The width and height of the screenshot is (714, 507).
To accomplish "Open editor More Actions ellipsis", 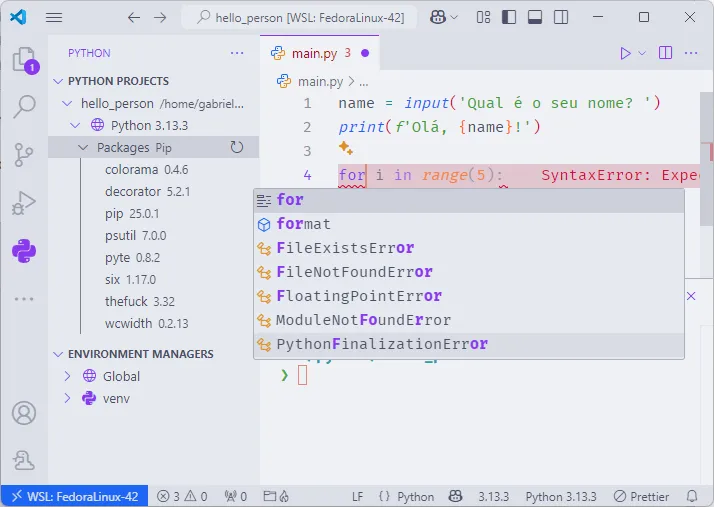I will coord(691,53).
